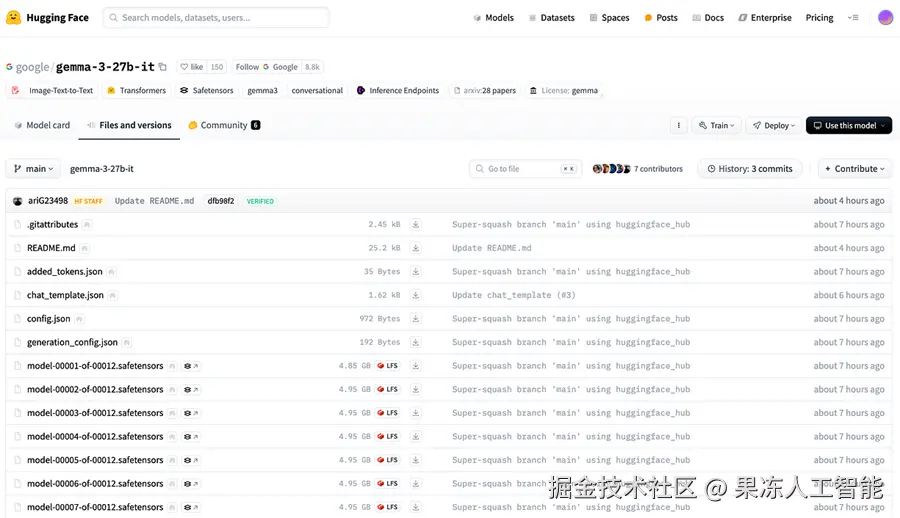Download model-00004-of-00012.safetensors
Viewport: 900px width, 518px height.
click(416, 436)
